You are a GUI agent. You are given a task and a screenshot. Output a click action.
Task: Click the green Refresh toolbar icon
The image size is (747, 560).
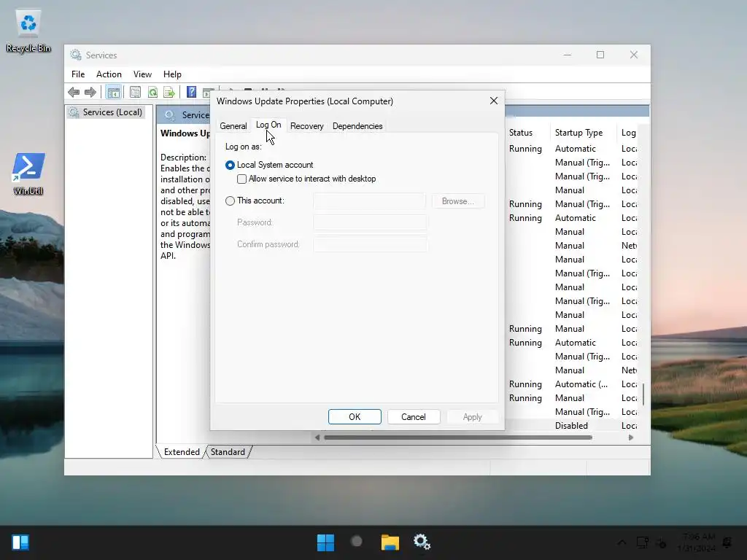tap(152, 92)
